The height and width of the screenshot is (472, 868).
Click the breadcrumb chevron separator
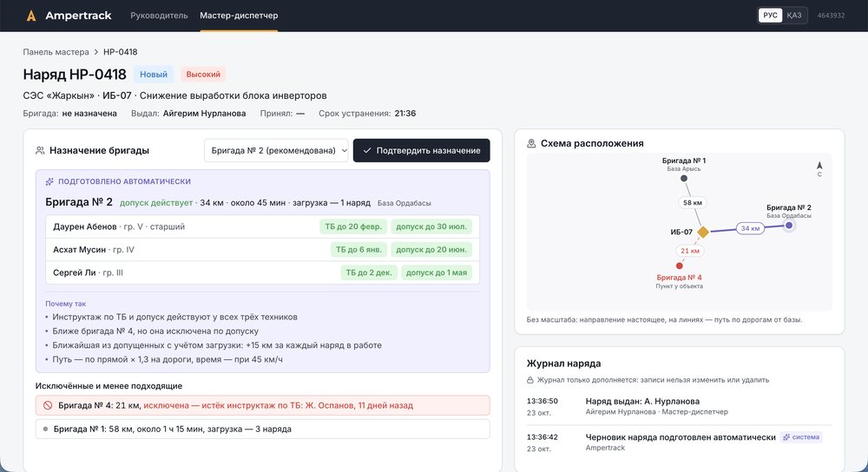tap(95, 52)
